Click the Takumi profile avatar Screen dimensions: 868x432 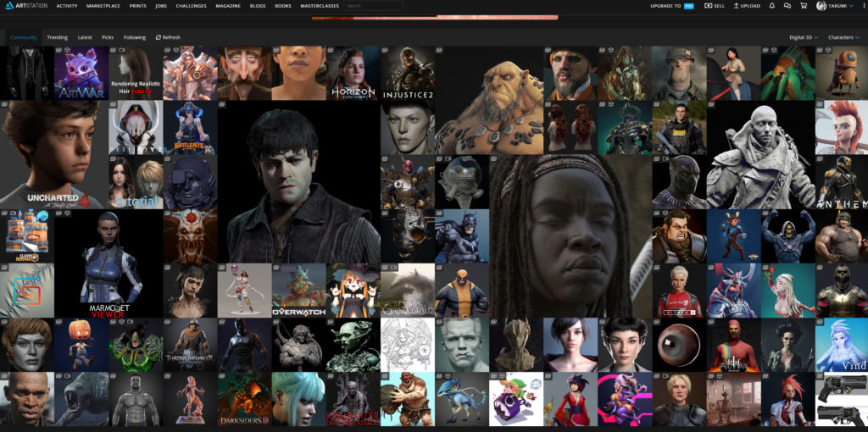point(821,6)
